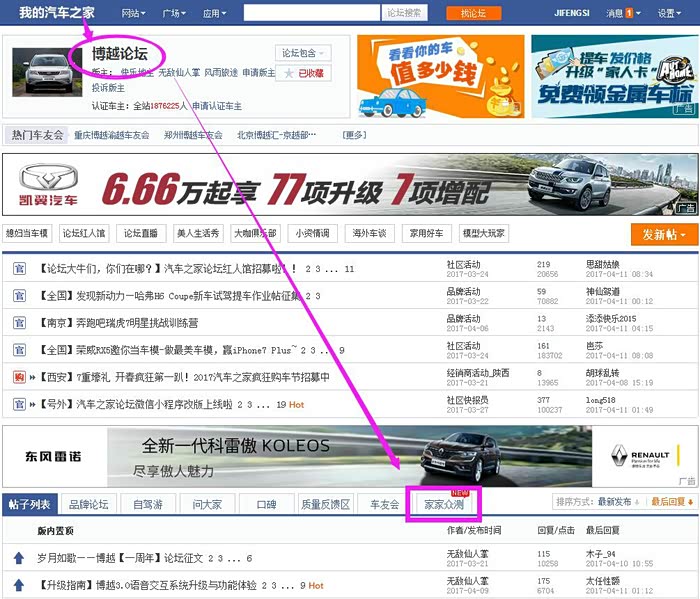Click 我的汽车之家 logo
This screenshot has height=599, width=700.
pyautogui.click(x=57, y=12)
